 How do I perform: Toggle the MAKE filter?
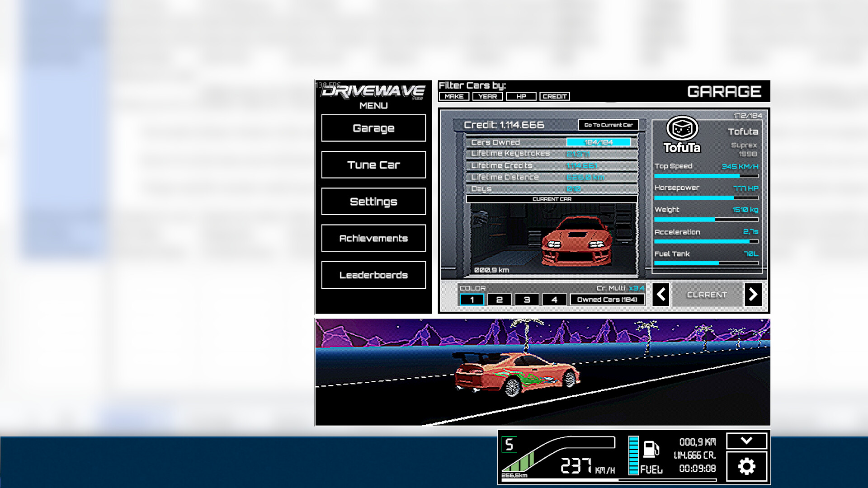tap(453, 96)
